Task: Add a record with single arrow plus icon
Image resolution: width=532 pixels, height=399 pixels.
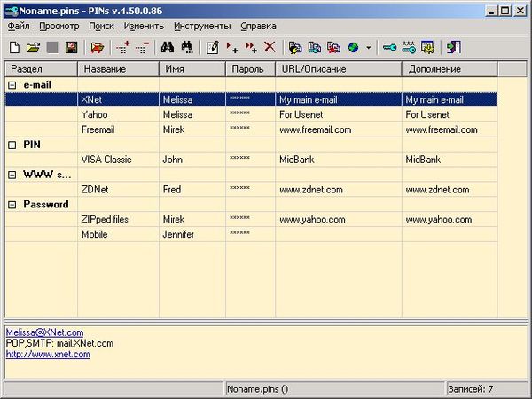Action: coord(231,48)
